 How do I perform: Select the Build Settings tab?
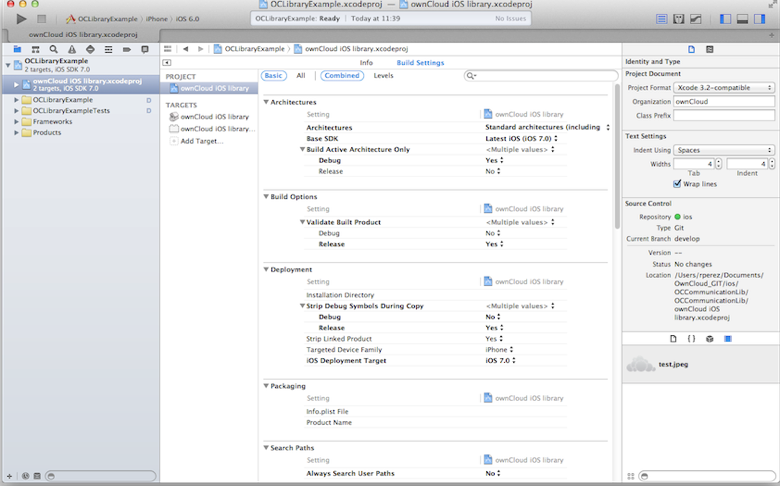(420, 62)
